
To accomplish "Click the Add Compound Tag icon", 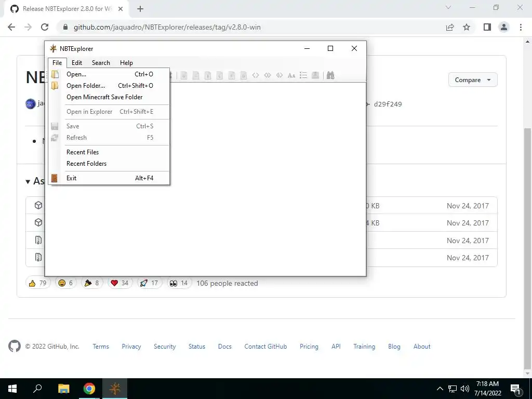I will [315, 75].
